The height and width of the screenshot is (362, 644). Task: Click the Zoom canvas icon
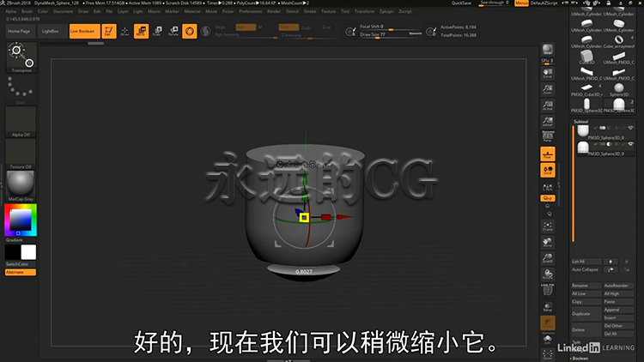(x=548, y=89)
